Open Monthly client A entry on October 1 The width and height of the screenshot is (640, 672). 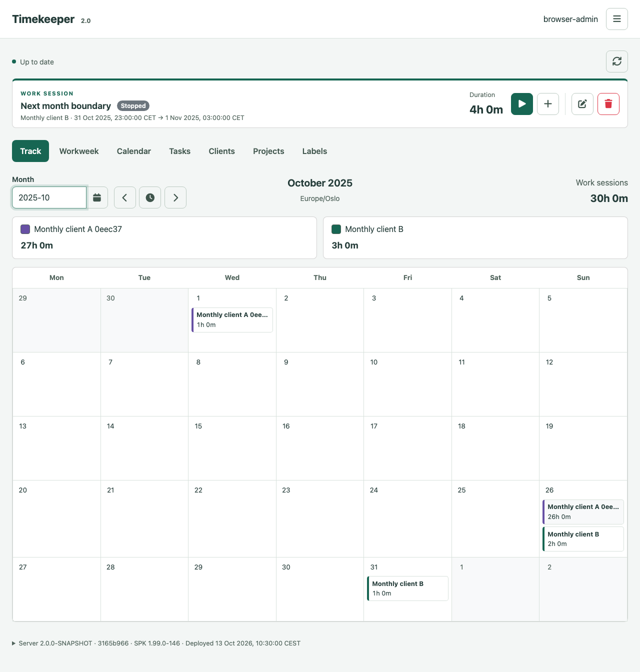[232, 319]
